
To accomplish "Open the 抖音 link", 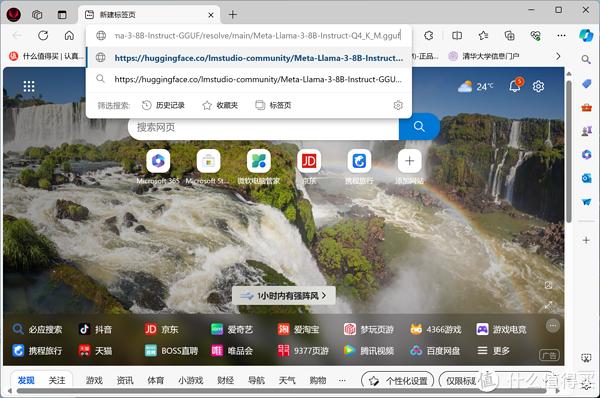I will click(95, 329).
